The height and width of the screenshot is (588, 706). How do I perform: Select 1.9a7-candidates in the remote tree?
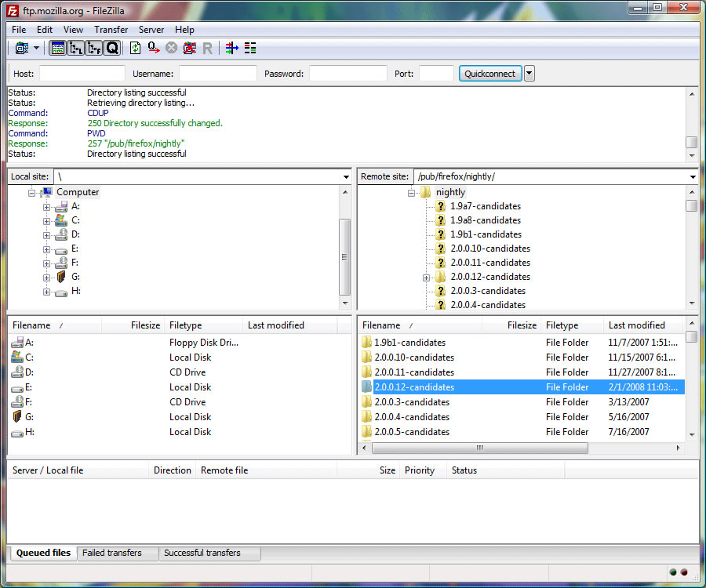(486, 206)
